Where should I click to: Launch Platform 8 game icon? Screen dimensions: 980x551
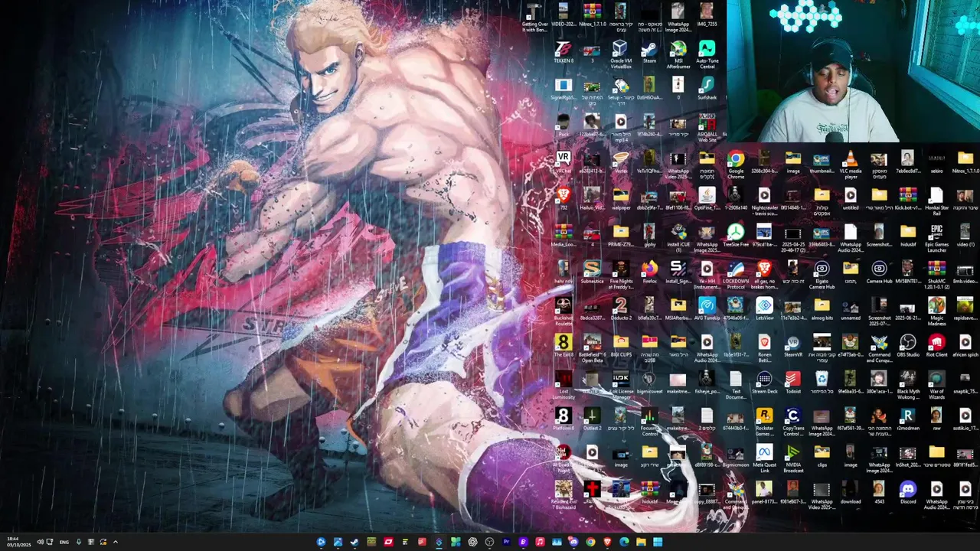coord(563,419)
